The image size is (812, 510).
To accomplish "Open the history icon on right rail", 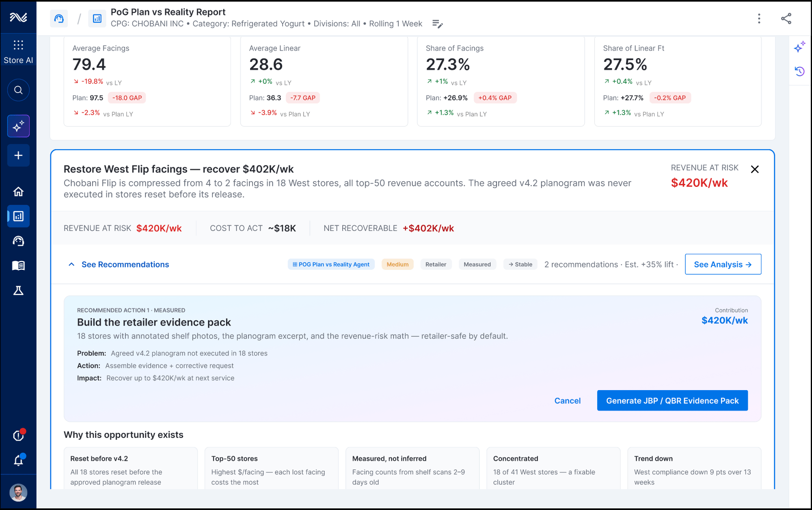I will (x=799, y=72).
